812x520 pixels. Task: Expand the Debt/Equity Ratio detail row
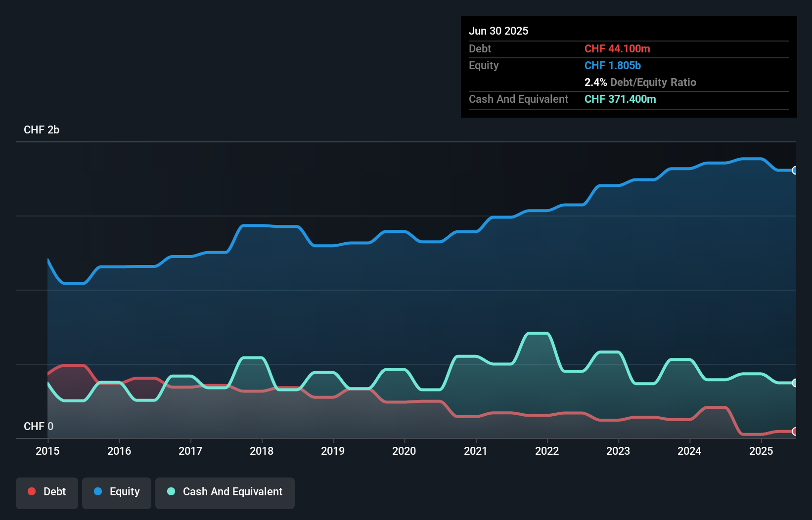pyautogui.click(x=641, y=82)
